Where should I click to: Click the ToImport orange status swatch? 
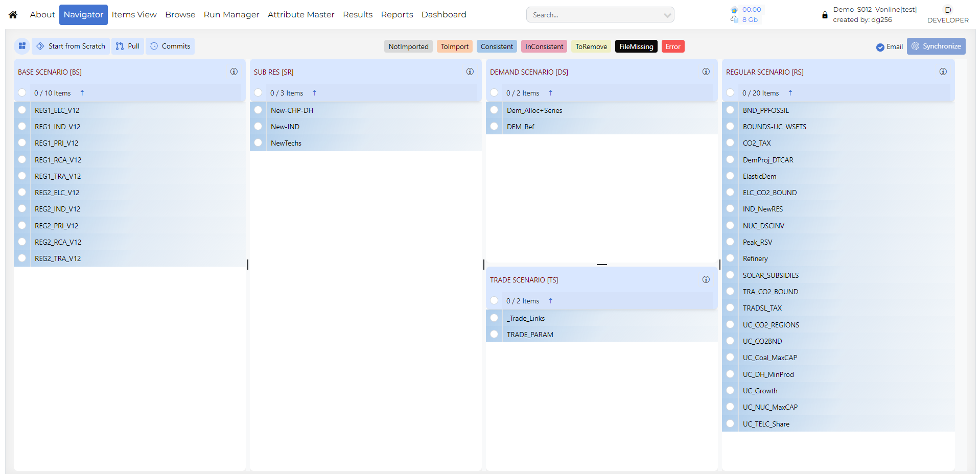click(x=455, y=46)
